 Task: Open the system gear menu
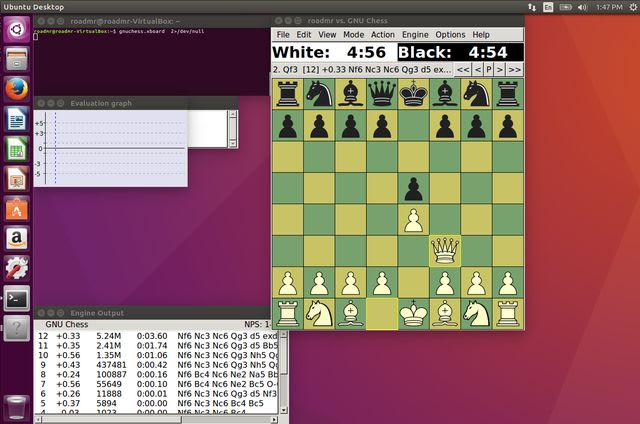633,7
